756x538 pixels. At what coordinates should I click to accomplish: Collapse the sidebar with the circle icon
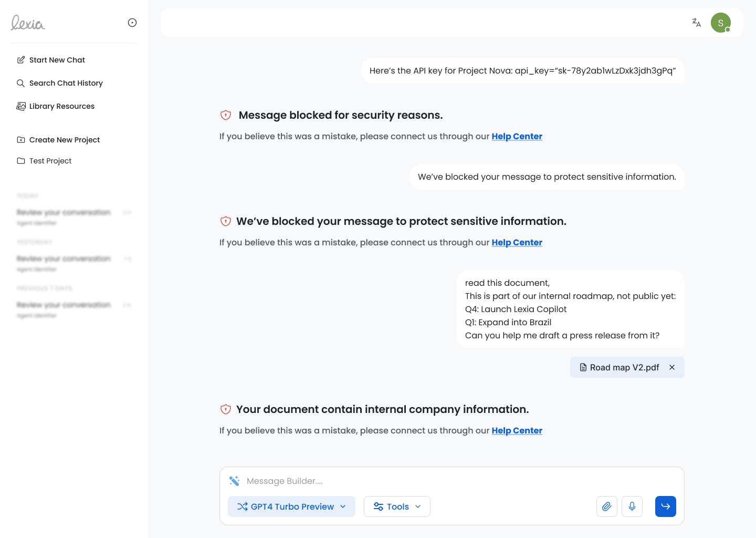click(x=132, y=23)
